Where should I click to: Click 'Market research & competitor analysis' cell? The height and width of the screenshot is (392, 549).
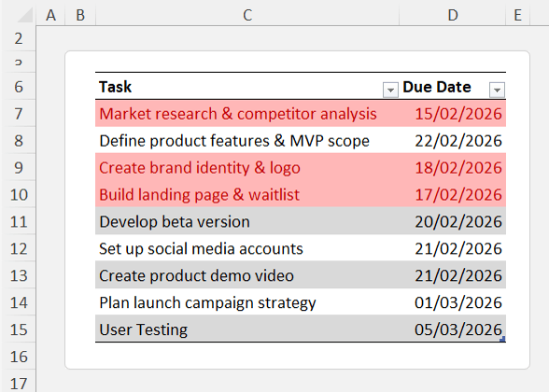point(247,114)
